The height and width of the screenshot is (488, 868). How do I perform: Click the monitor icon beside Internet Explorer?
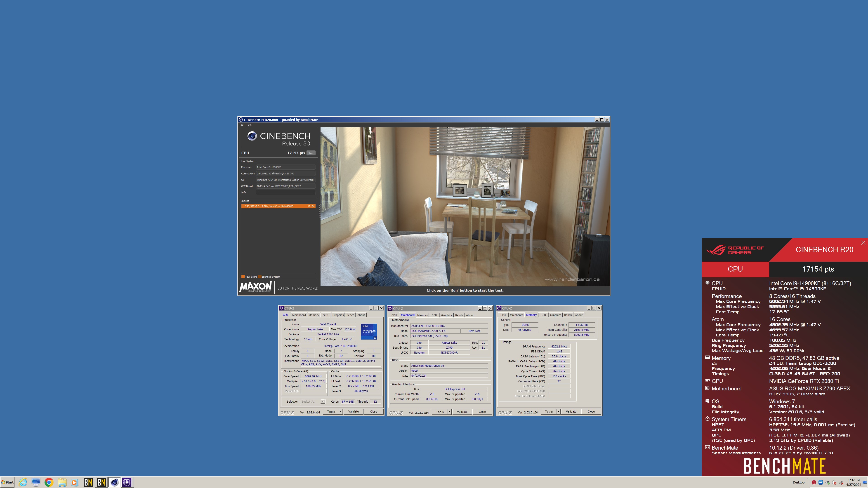pos(36,482)
